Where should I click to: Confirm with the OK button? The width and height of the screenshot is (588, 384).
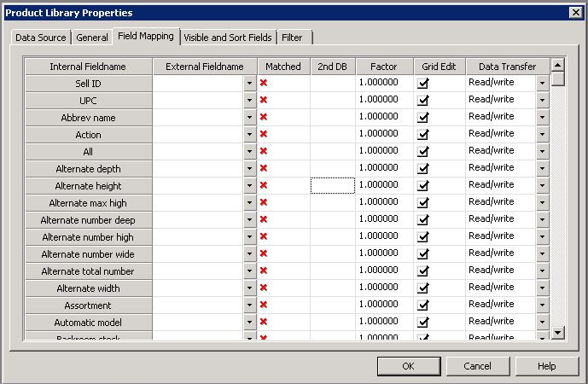coord(409,366)
